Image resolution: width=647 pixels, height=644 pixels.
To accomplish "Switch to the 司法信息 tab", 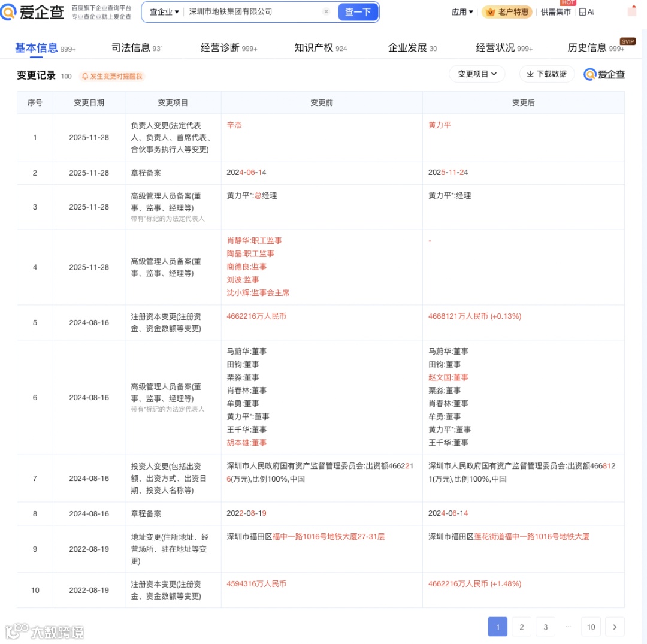I will [137, 48].
